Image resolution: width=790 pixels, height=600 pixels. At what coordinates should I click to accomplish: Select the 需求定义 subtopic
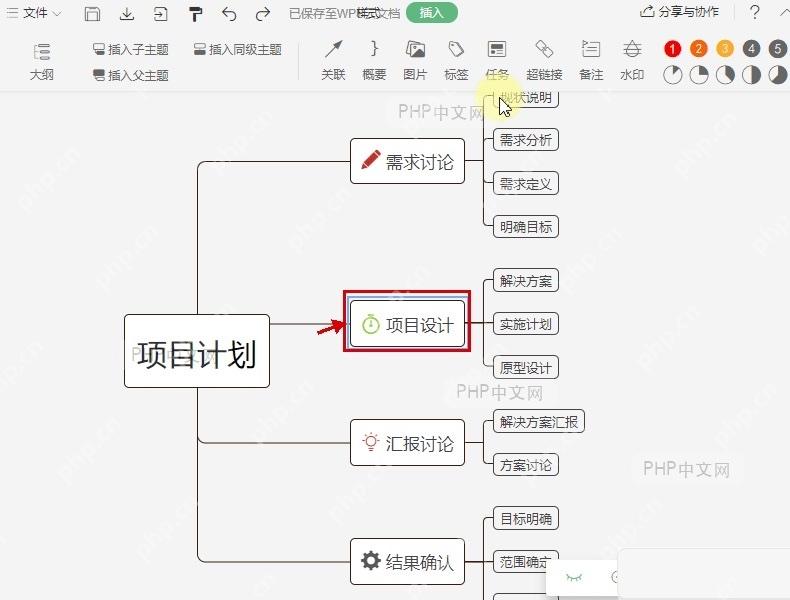pyautogui.click(x=525, y=183)
